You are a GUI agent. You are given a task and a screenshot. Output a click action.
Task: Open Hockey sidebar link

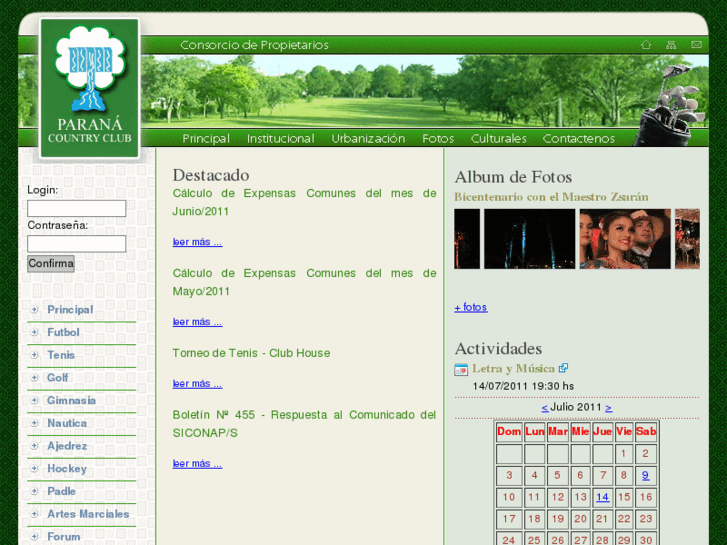coord(67,468)
